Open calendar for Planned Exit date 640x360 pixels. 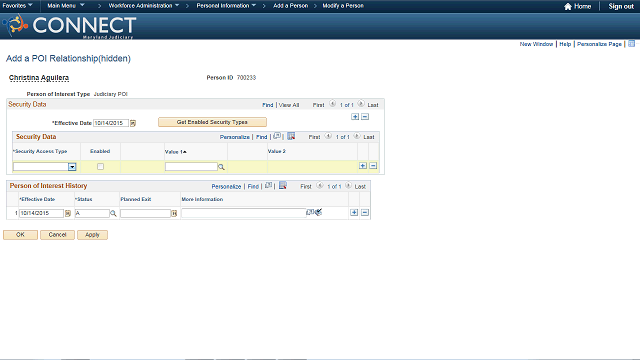click(x=174, y=213)
